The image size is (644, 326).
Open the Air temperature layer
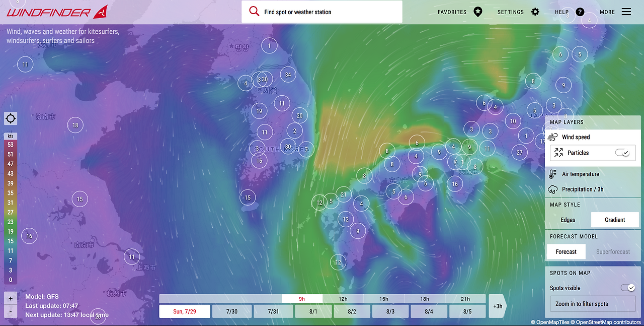pos(579,174)
